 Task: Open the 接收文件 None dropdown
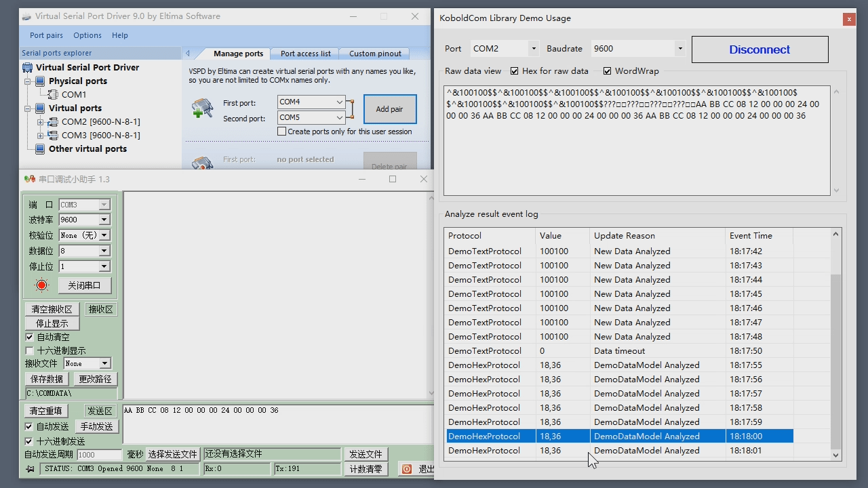tap(104, 363)
